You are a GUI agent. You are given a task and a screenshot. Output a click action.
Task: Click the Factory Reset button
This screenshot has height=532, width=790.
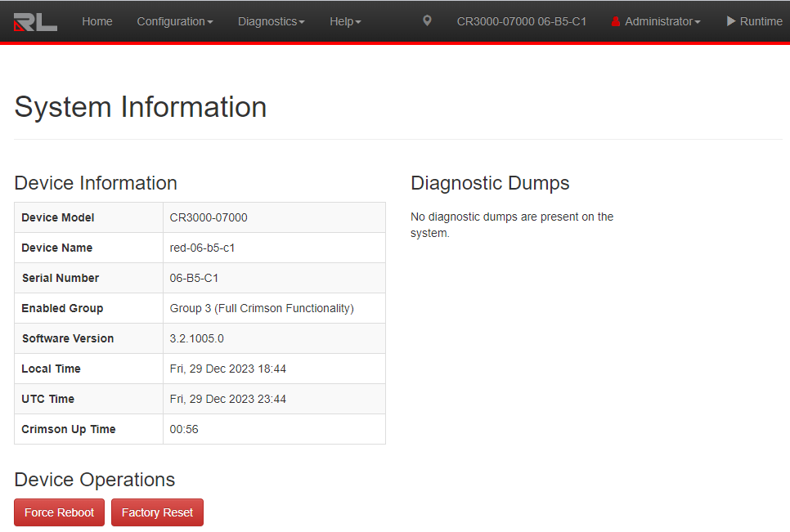(157, 512)
